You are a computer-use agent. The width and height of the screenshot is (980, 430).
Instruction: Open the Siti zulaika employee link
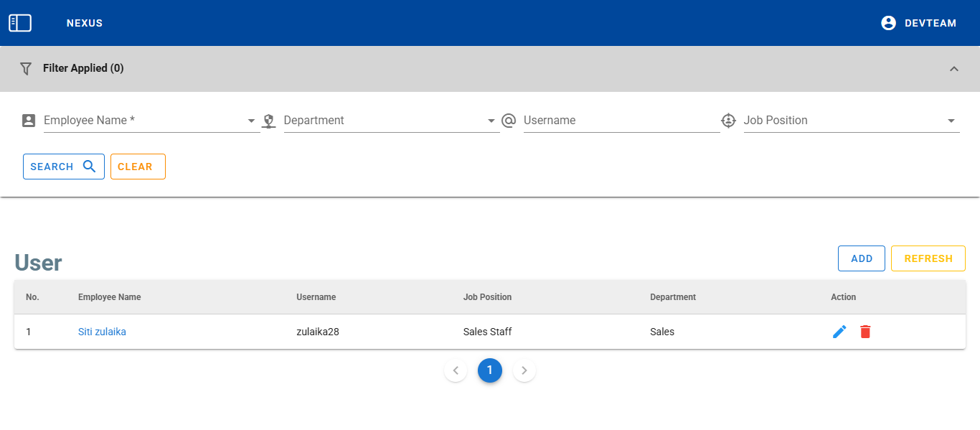tap(102, 332)
